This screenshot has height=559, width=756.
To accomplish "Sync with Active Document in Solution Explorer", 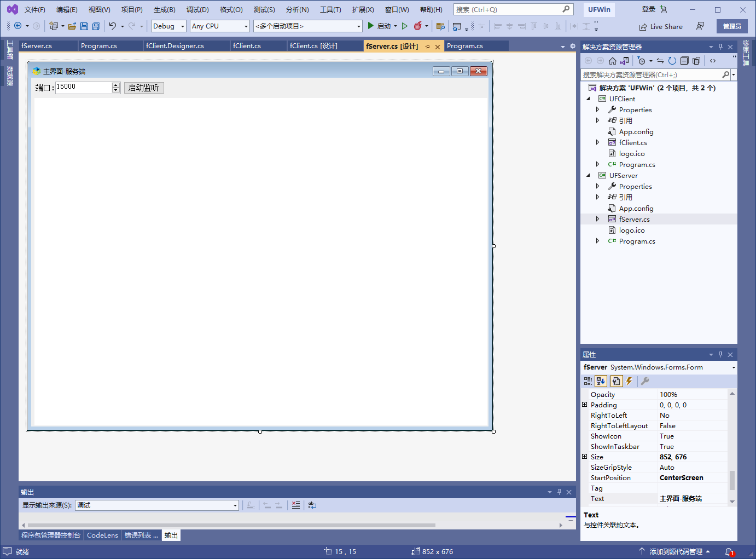I will [660, 61].
